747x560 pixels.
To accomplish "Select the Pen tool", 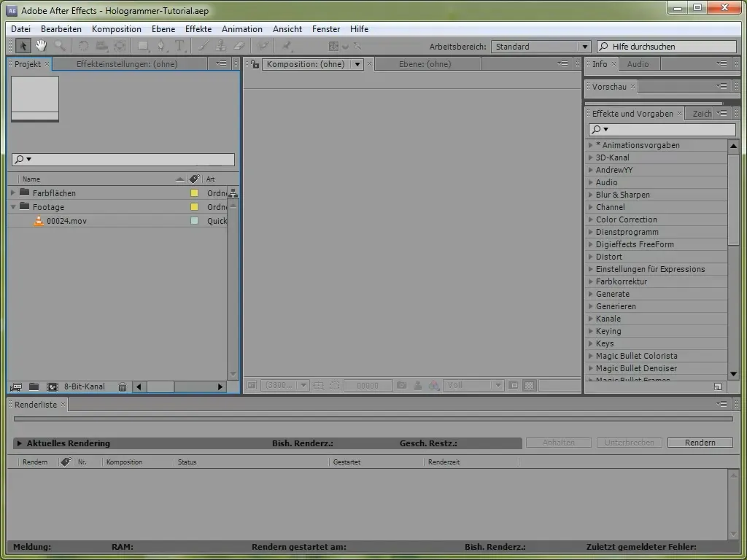I will point(161,46).
